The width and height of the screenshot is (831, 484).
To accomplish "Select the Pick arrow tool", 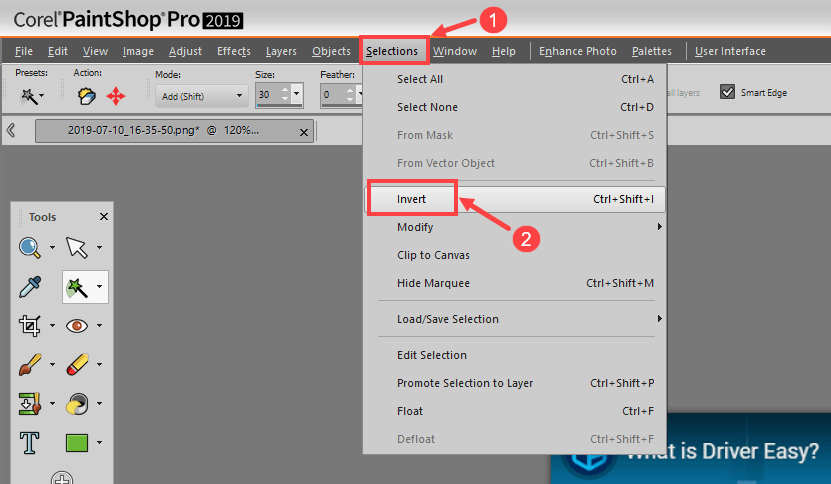I will point(77,248).
